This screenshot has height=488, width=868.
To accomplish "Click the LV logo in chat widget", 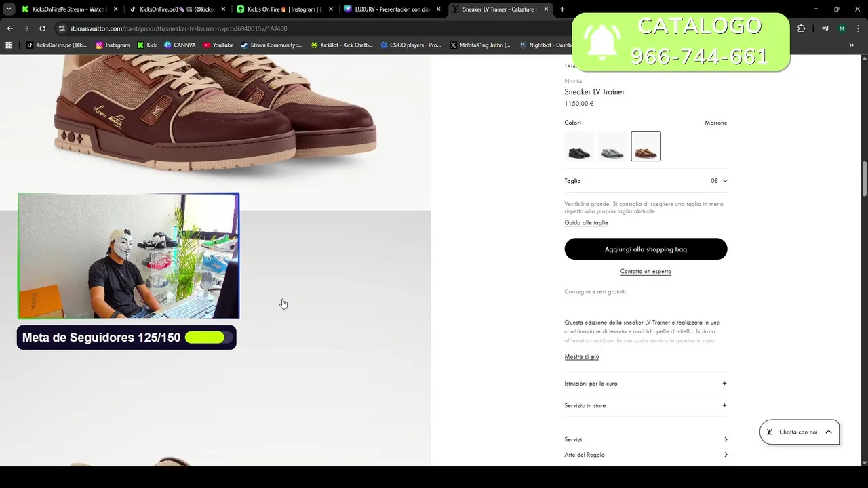I will coord(770,432).
